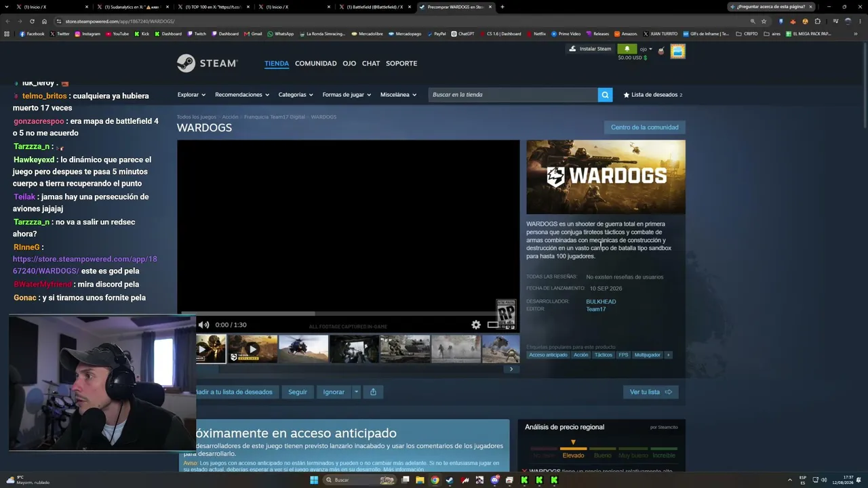Click the FPS tag
Image resolution: width=868 pixels, height=488 pixels.
(x=623, y=355)
